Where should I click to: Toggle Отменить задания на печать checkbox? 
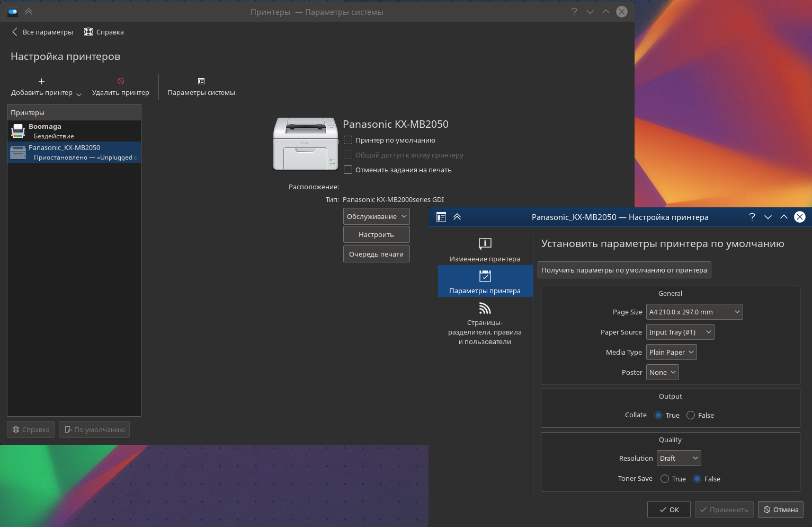(348, 170)
